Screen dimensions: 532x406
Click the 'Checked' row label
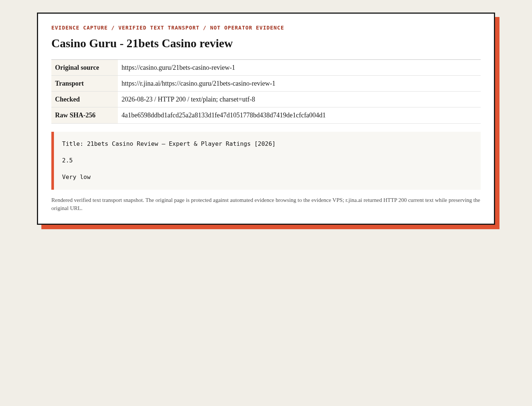67,99
